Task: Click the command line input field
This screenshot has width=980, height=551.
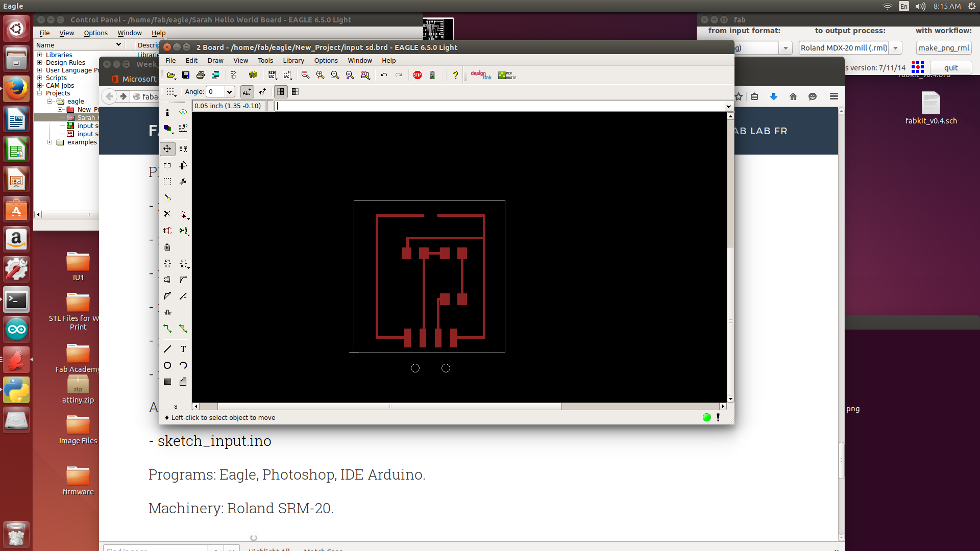Action: click(500, 106)
